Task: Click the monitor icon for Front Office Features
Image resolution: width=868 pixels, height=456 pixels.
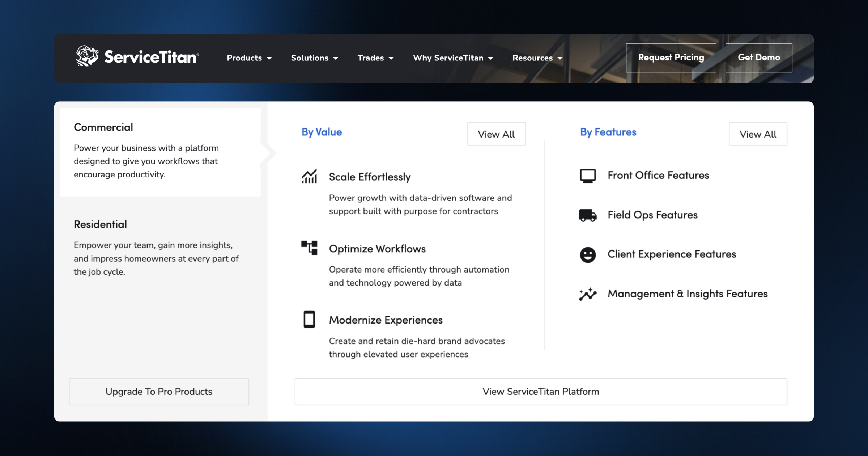Action: coord(588,175)
